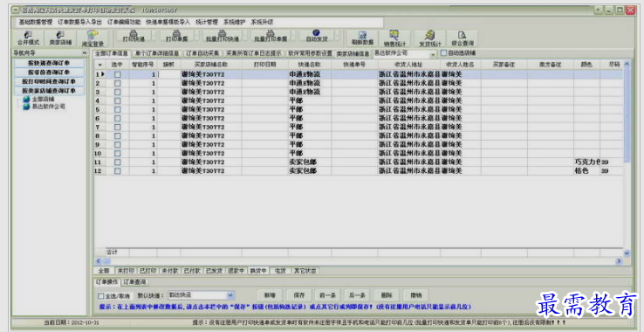Viewport: 644px width, 332px height.
Task: Open the 统计管理 menu
Action: click(207, 22)
